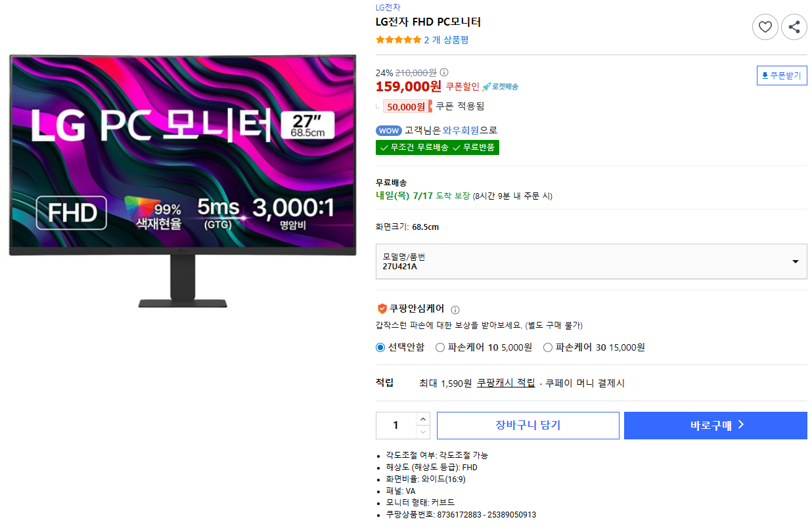Screen dimensions: 812x530
Task: Open the LG전자 brand link
Action: (x=388, y=8)
